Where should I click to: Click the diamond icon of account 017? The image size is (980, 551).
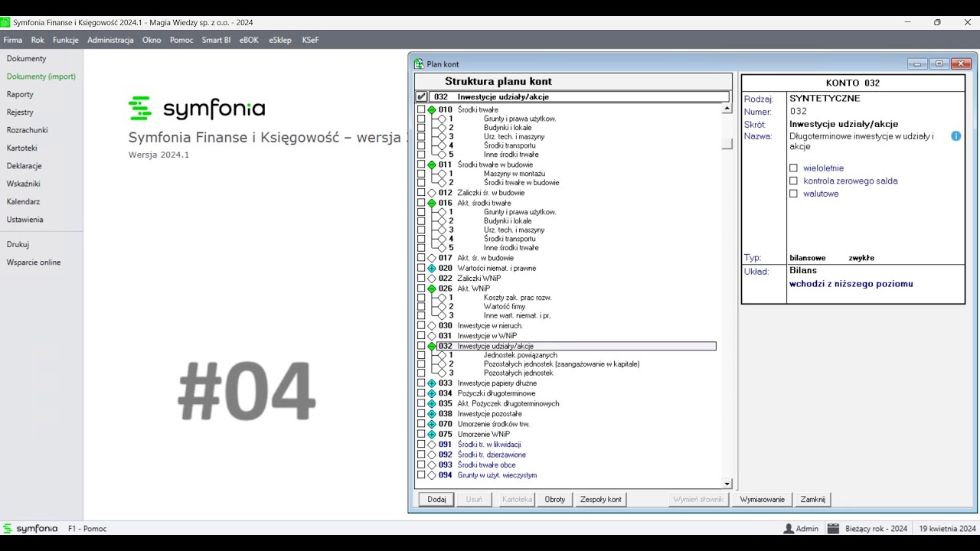coord(432,259)
